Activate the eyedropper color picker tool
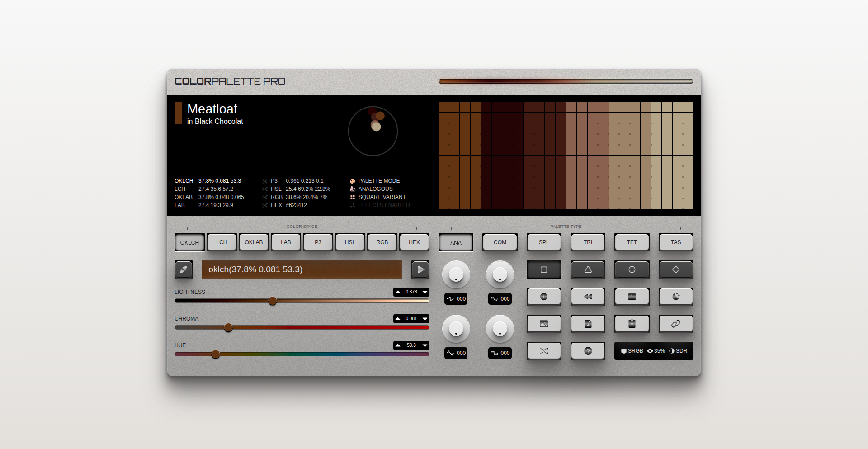The image size is (868, 449). (184, 269)
